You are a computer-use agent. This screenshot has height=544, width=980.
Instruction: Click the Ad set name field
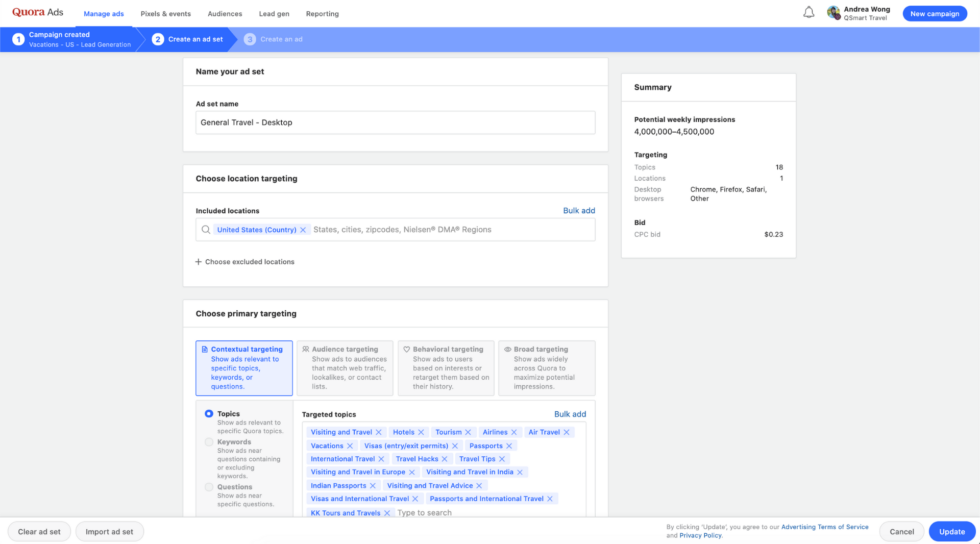tap(395, 122)
